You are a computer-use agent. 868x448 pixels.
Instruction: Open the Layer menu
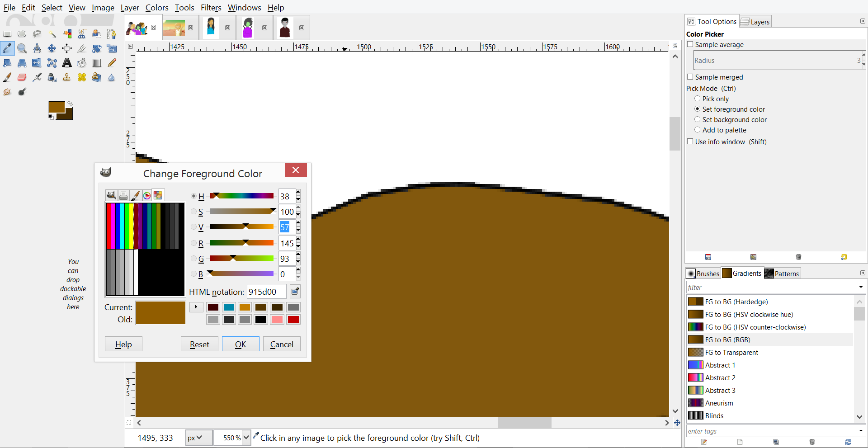(130, 8)
